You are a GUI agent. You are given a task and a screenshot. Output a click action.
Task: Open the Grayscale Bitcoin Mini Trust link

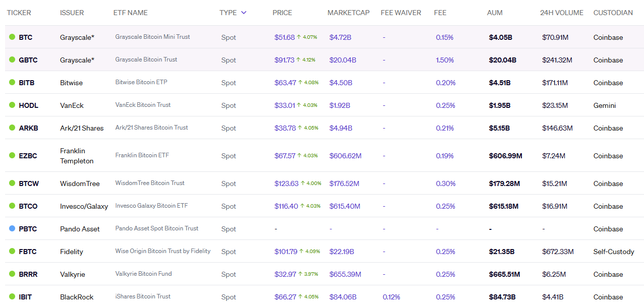click(x=152, y=37)
